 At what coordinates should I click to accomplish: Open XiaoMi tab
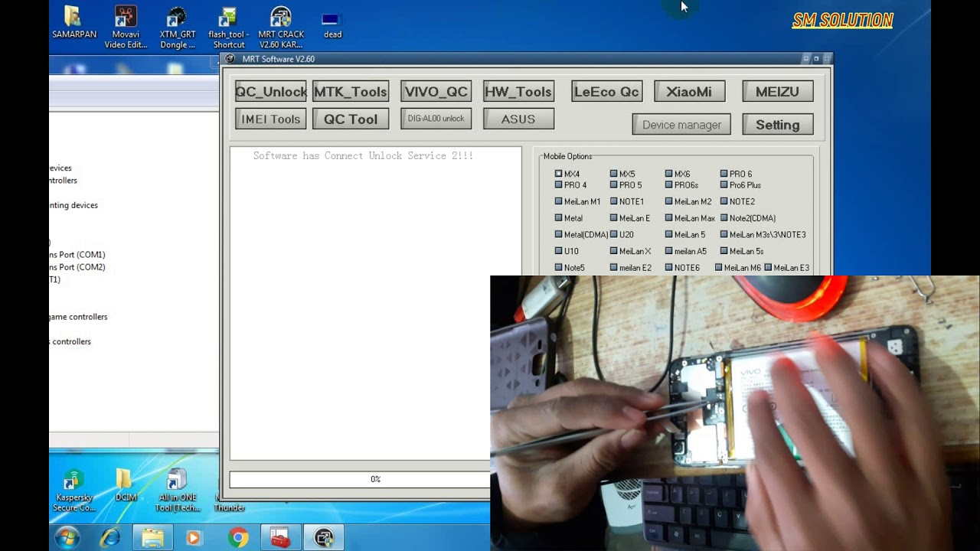(689, 92)
